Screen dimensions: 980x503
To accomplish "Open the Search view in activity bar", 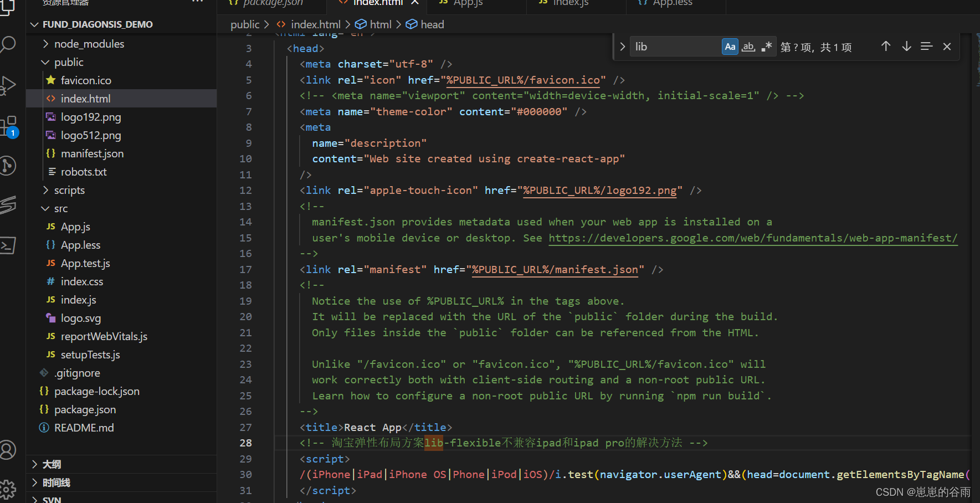I will [x=8, y=44].
